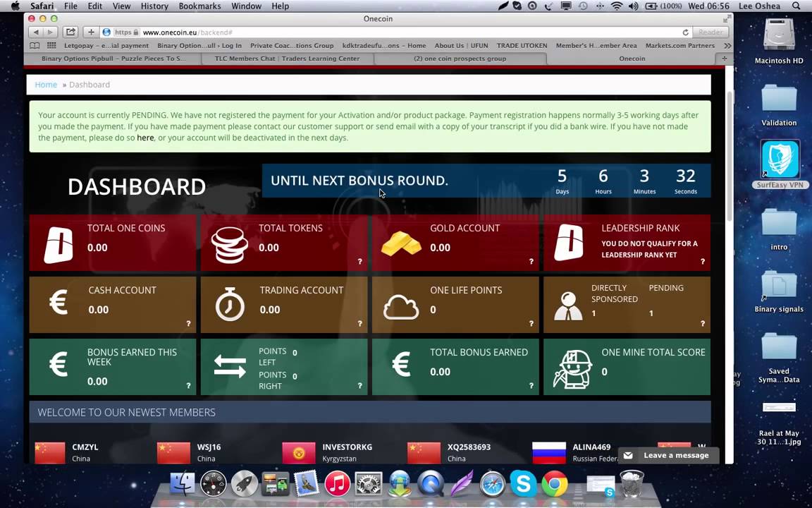Click the page vertical scrollbar
This screenshot has height=508, width=812.
point(730,155)
